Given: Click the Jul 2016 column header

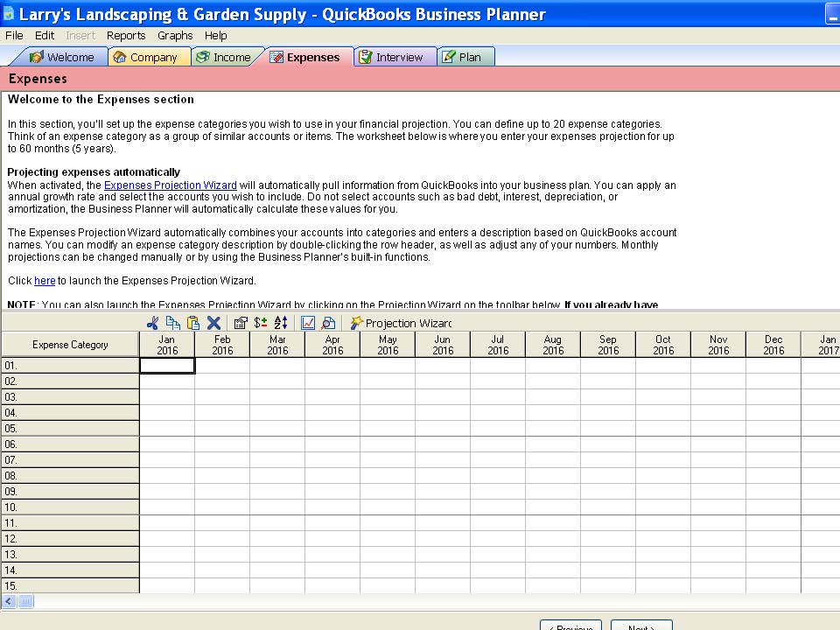Looking at the screenshot, I should click(498, 345).
